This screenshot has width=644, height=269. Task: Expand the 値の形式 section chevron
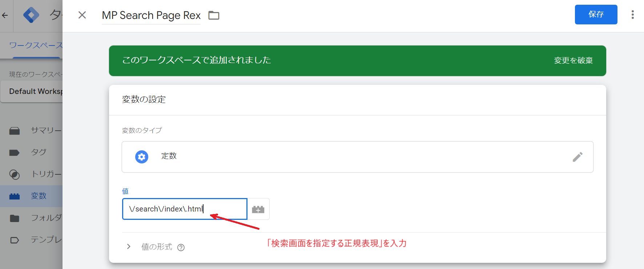coord(129,247)
